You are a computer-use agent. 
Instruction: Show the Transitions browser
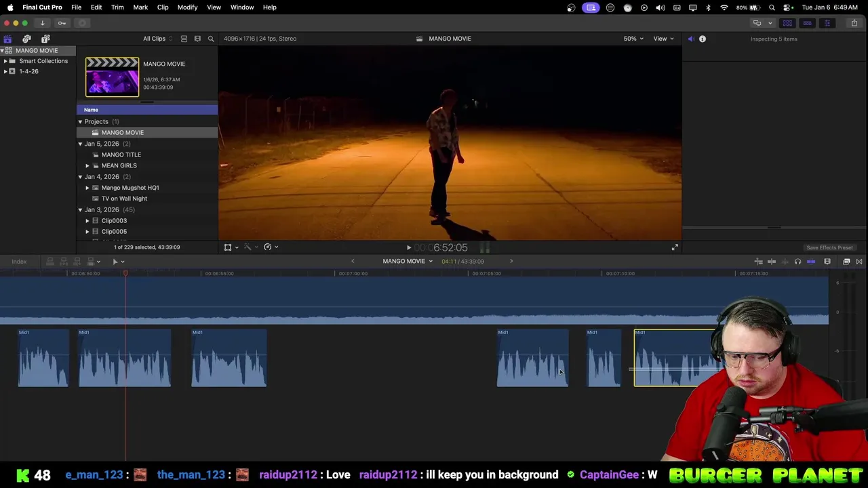[x=859, y=262]
